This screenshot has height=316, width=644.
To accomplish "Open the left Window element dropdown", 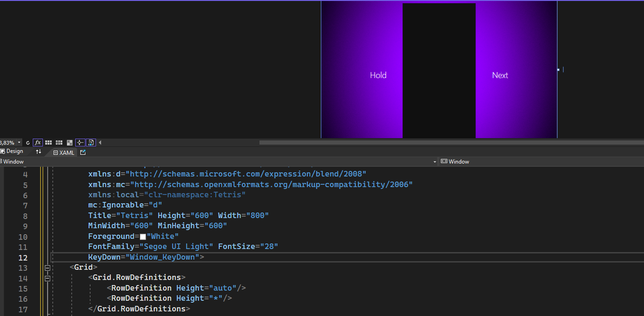I will [x=434, y=162].
